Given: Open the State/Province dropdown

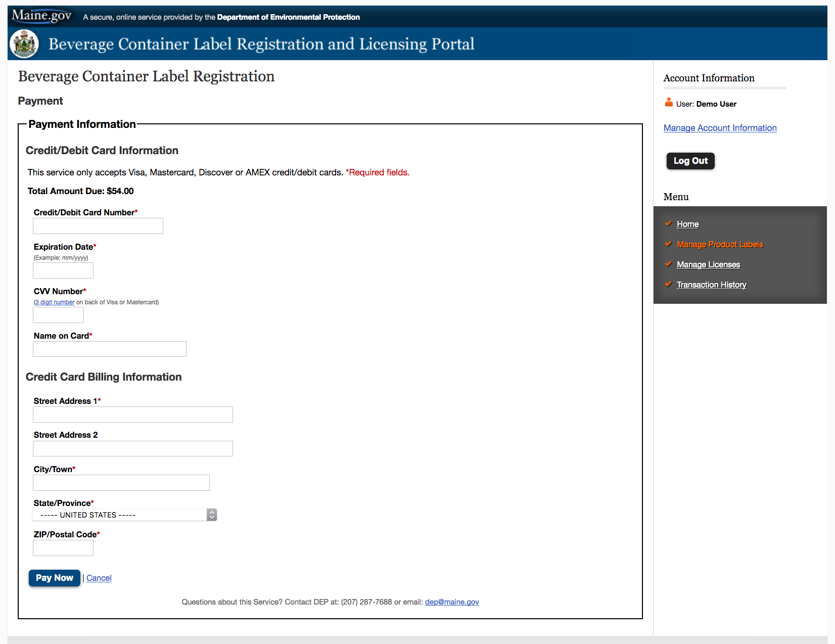Looking at the screenshot, I should point(125,515).
